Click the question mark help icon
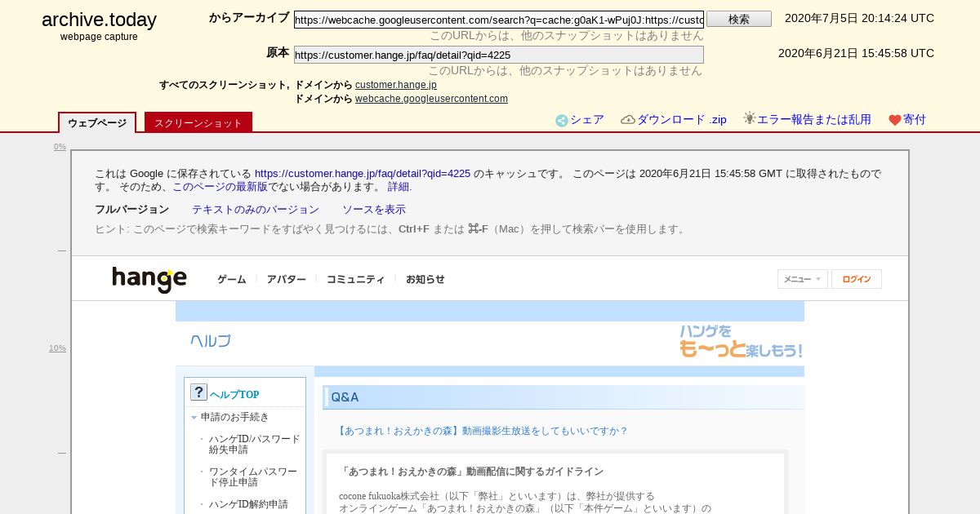Image resolution: width=980 pixels, height=514 pixels. [198, 392]
